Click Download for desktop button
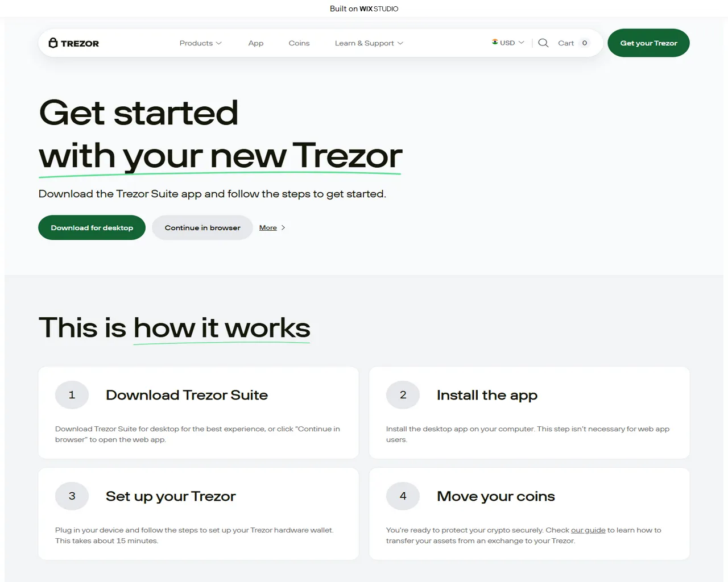This screenshot has width=728, height=582. 92,227
